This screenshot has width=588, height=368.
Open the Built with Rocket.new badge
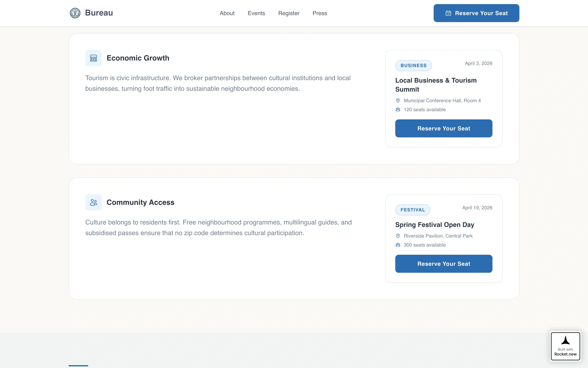565,346
